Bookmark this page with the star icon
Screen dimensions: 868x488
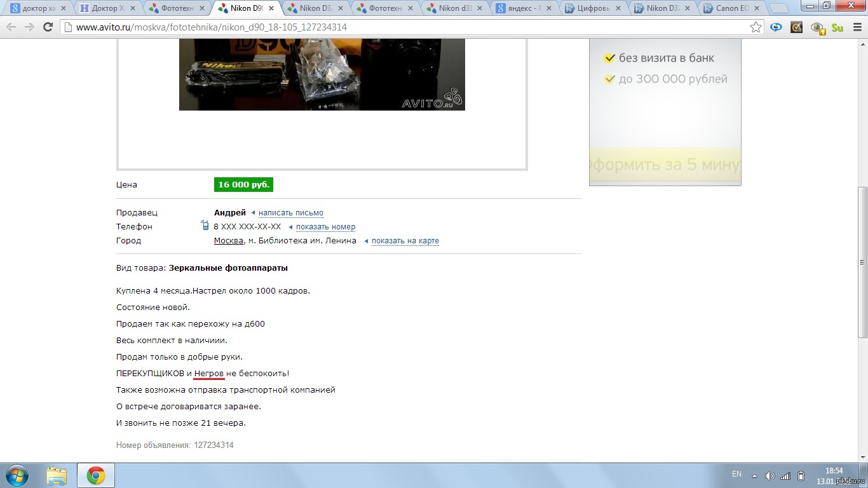click(756, 27)
